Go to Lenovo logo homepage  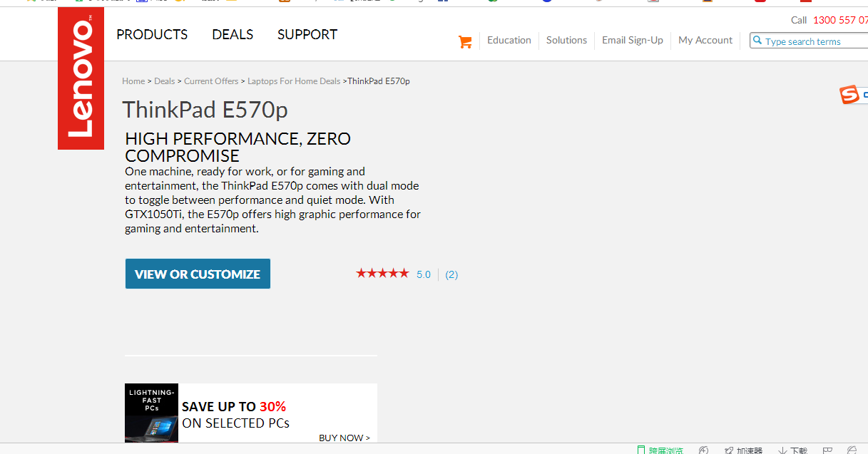tap(81, 78)
